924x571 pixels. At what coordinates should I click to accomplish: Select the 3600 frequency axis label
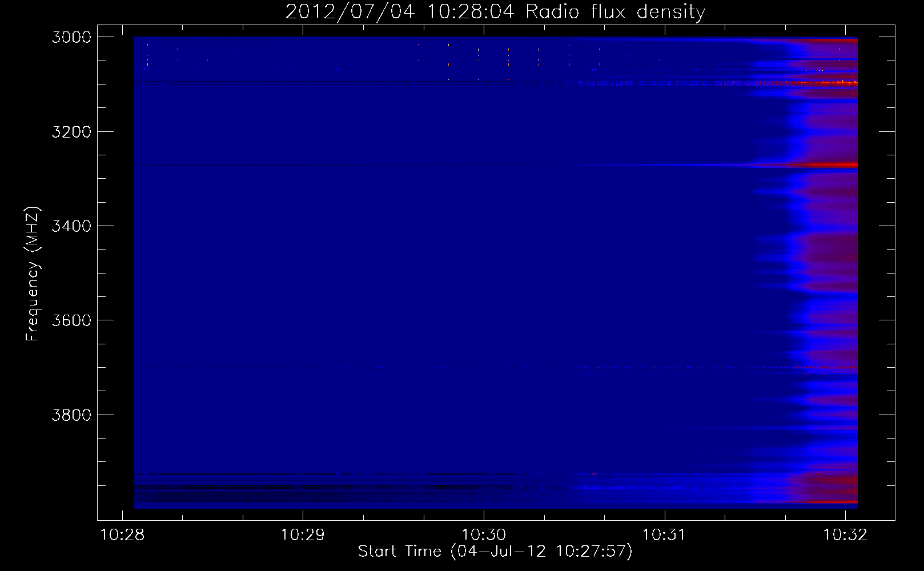pos(71,320)
